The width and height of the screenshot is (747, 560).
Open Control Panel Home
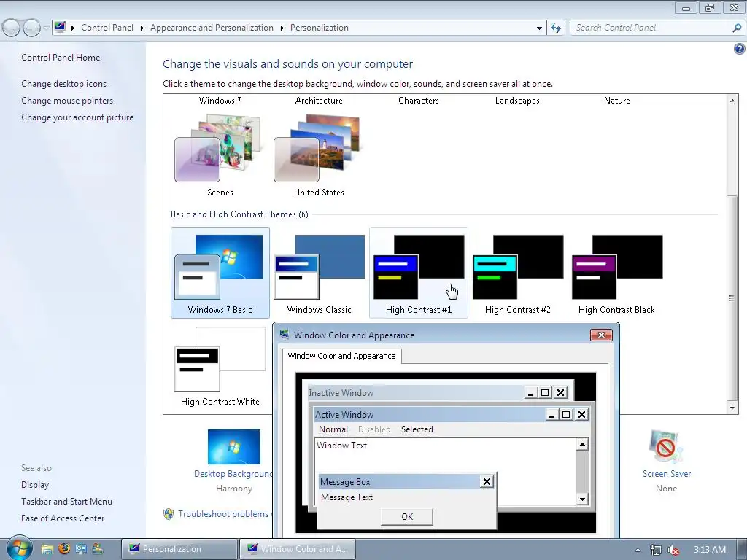[61, 57]
